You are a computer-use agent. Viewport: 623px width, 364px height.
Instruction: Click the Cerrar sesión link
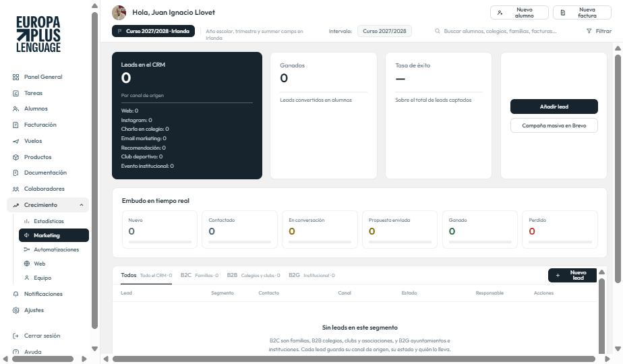click(42, 336)
